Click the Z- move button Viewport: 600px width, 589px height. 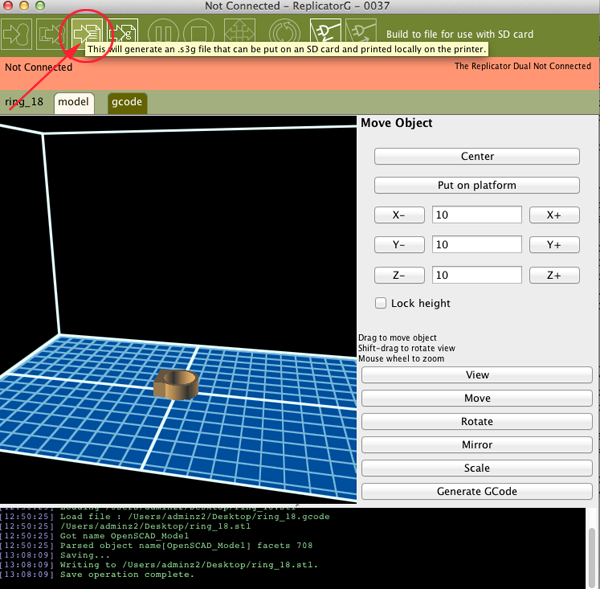tap(399, 275)
